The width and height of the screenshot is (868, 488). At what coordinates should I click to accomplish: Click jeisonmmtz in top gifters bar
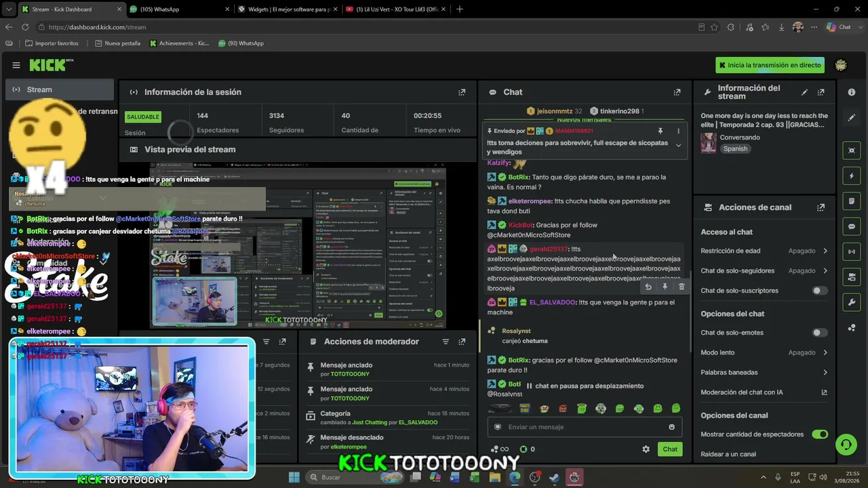click(x=554, y=111)
